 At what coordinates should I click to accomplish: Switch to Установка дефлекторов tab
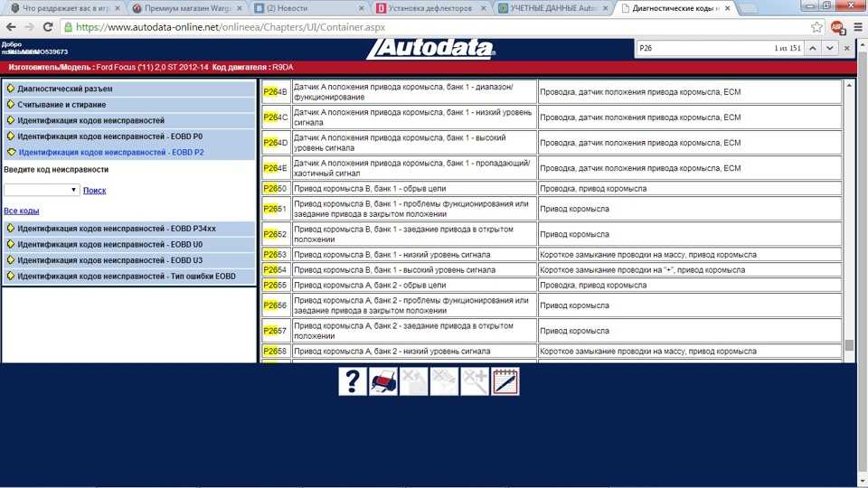(429, 8)
